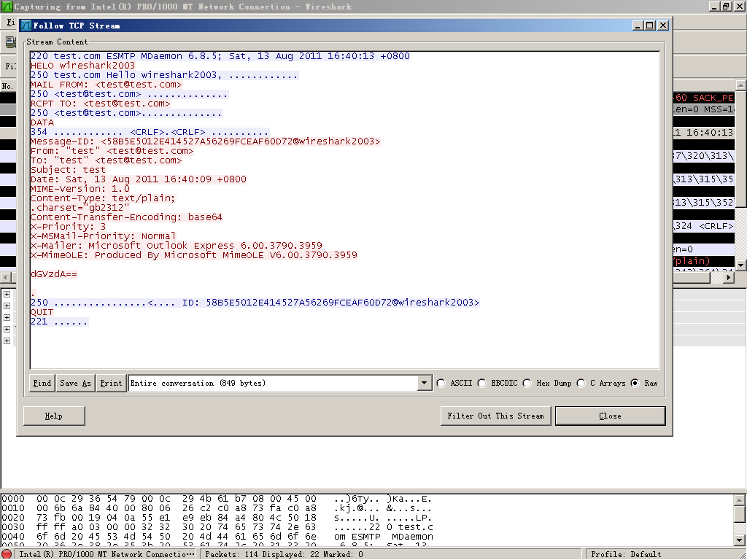Viewport: 747px width, 560px height.
Task: Click the '220 test.com ESMTP MDaemon' line
Action: pyautogui.click(x=220, y=56)
